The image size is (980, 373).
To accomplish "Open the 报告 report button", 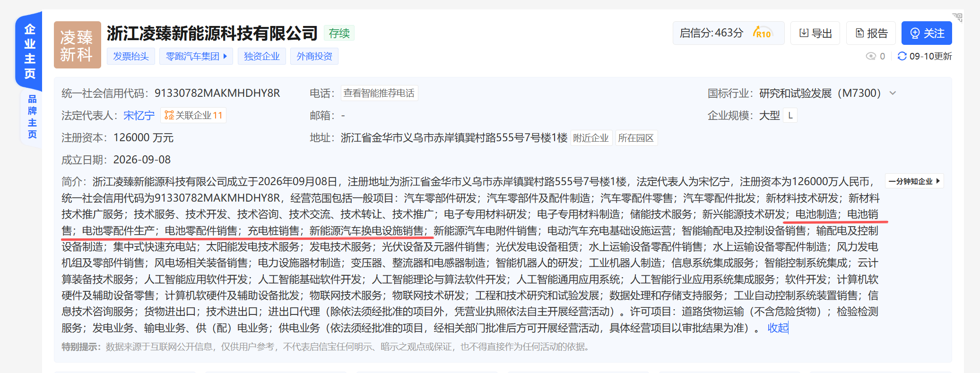I will click(871, 33).
